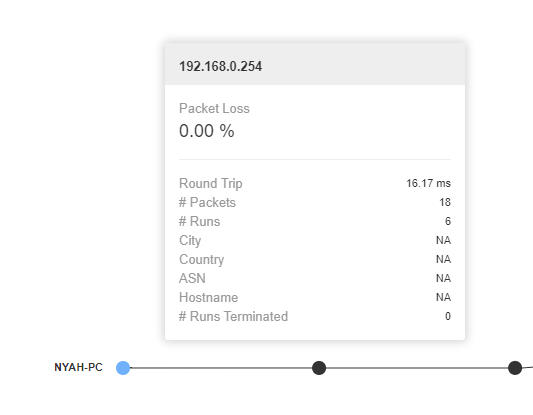The height and width of the screenshot is (415, 533).
Task: Click the Country row label
Action: (202, 260)
